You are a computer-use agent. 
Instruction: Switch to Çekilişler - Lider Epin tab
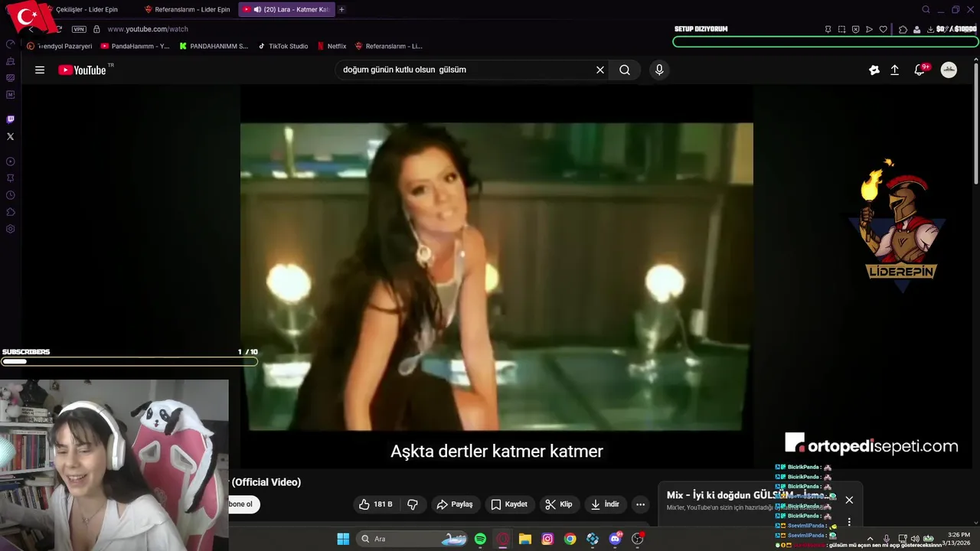tap(87, 9)
